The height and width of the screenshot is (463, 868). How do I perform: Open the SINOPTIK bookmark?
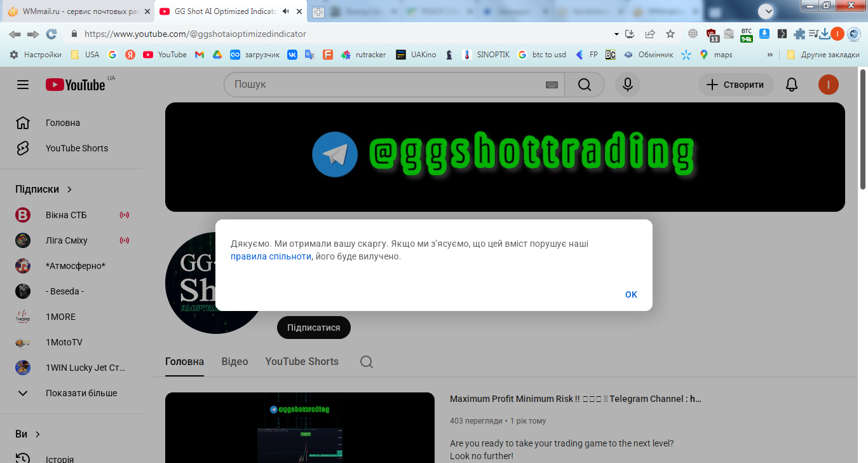click(x=486, y=55)
